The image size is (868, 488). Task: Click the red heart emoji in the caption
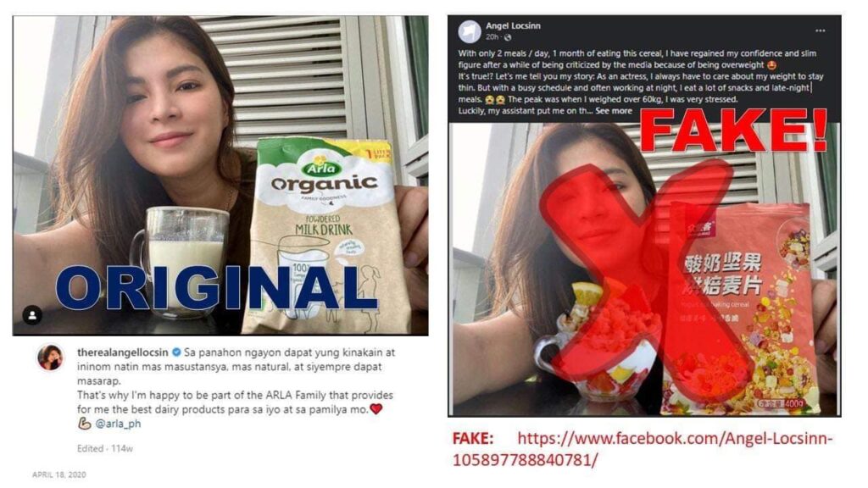(376, 409)
